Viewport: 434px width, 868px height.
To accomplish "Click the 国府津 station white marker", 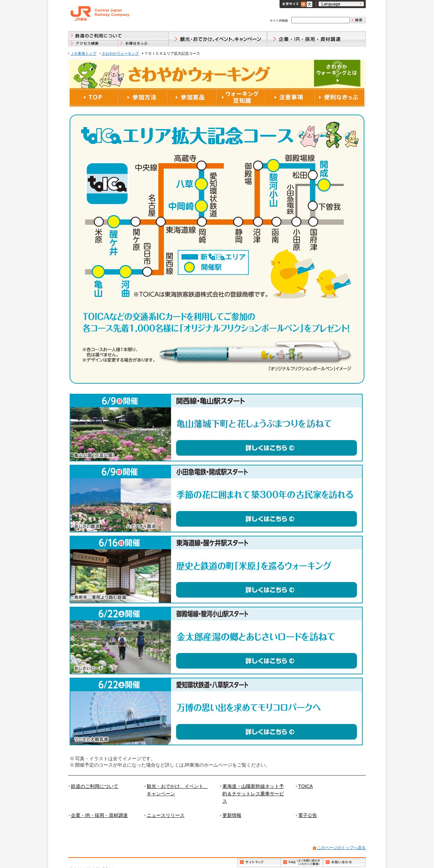I will [x=313, y=222].
